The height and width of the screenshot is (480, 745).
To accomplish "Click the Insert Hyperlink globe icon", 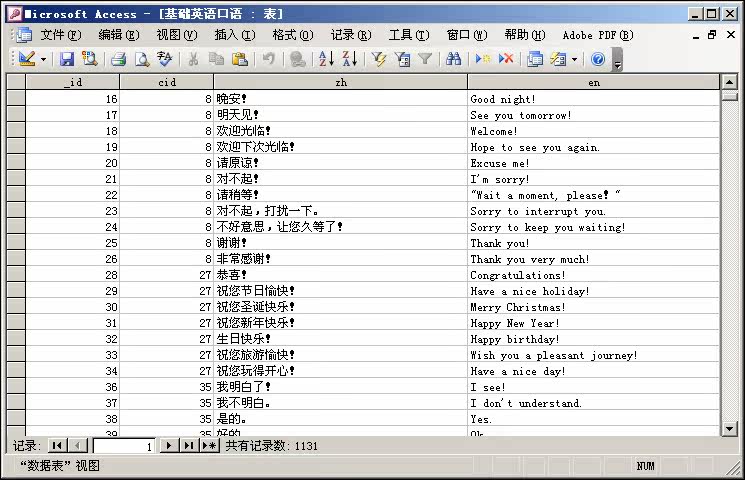I will (298, 59).
